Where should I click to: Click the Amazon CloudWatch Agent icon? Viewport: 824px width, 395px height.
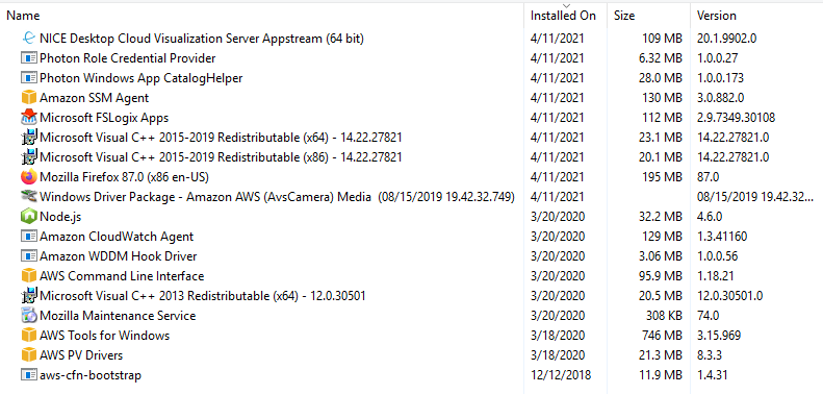[29, 236]
